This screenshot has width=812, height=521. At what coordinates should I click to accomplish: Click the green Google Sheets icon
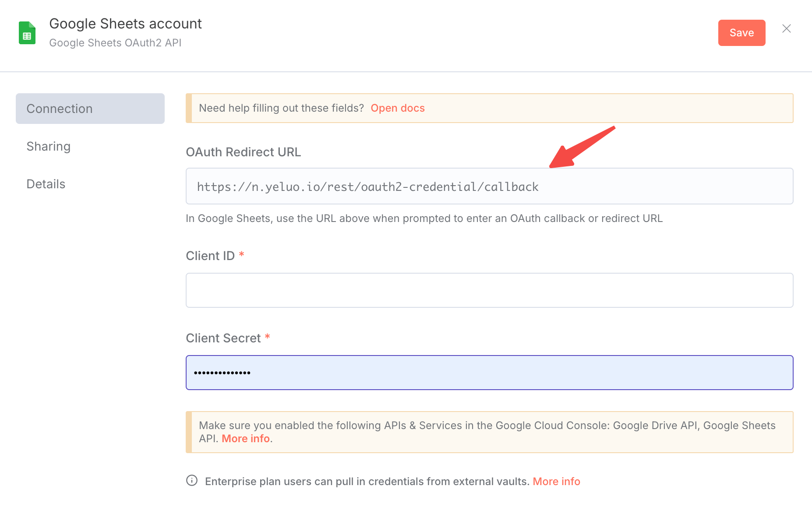tap(27, 33)
